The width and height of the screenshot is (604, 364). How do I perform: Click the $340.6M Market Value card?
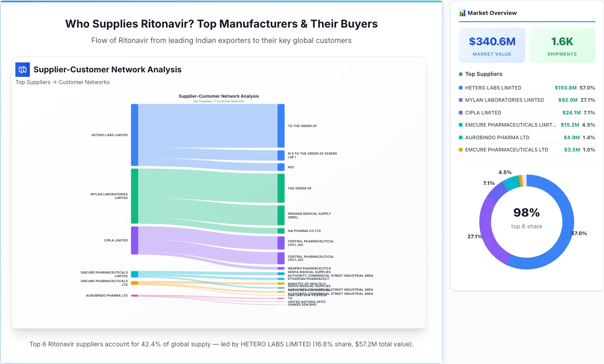[492, 45]
